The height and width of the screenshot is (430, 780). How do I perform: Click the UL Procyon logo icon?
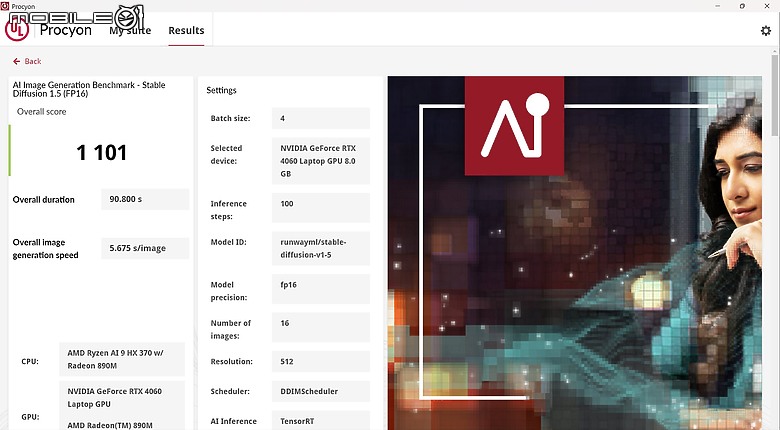(16, 30)
